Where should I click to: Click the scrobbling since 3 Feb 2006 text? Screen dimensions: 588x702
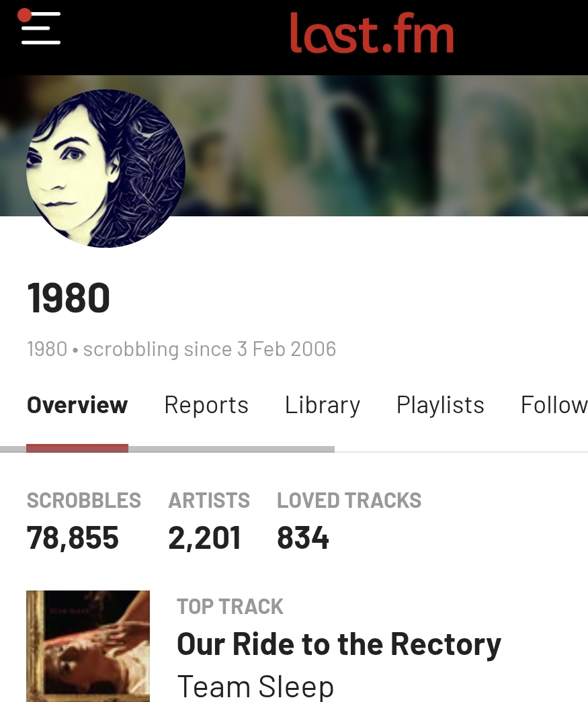(209, 349)
